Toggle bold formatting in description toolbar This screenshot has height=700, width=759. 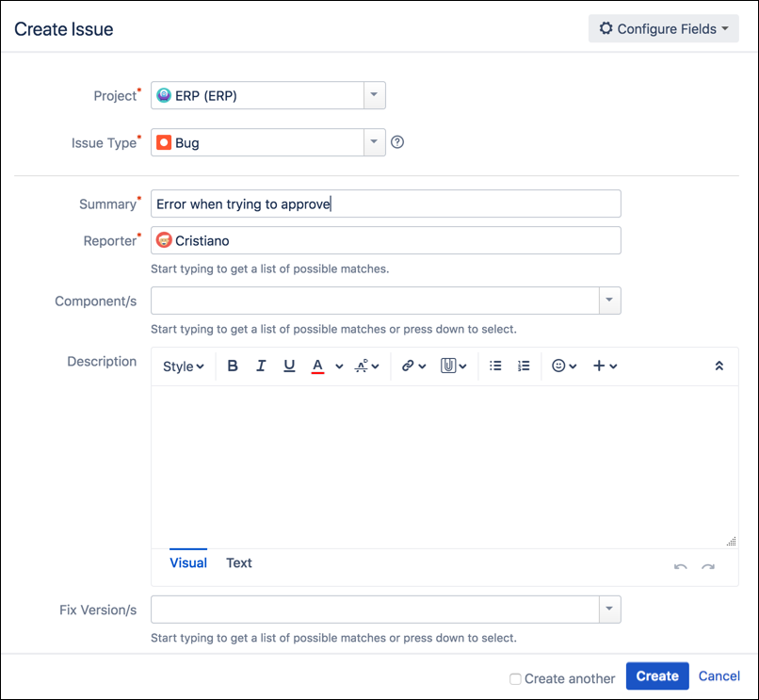(x=233, y=366)
